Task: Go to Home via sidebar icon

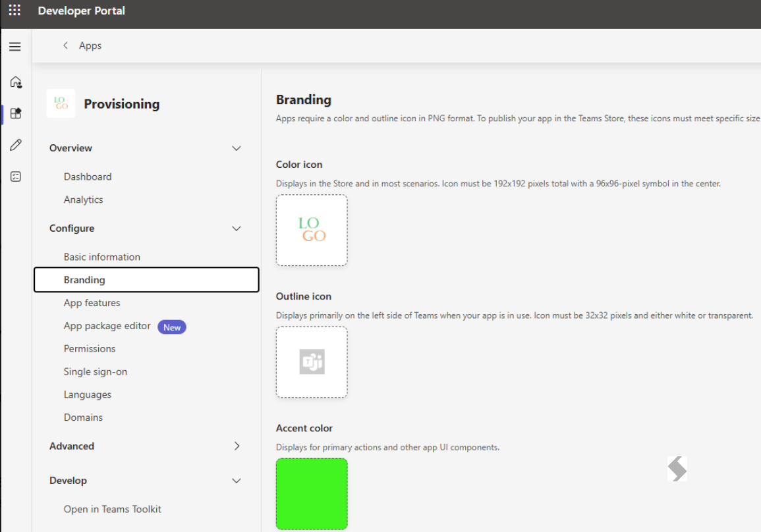Action: pos(16,82)
